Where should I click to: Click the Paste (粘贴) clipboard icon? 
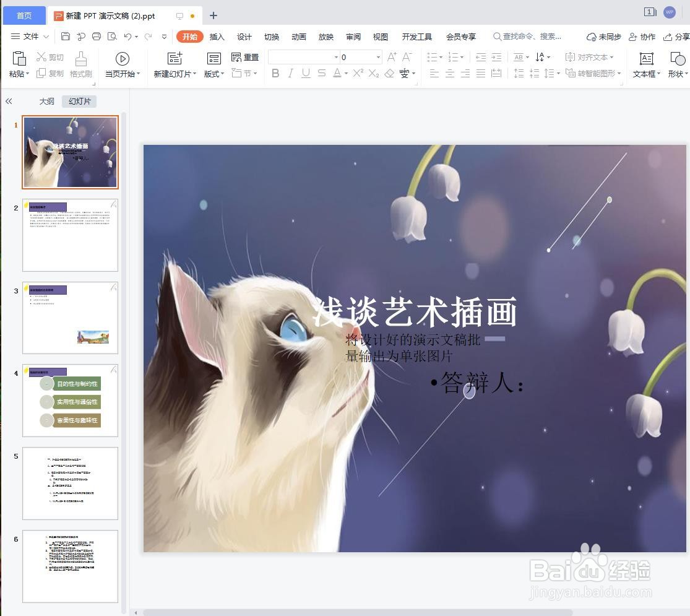pyautogui.click(x=19, y=59)
